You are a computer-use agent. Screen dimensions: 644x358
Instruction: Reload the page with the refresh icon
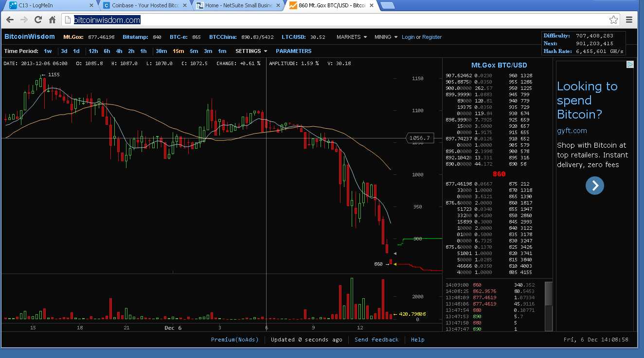tap(38, 20)
